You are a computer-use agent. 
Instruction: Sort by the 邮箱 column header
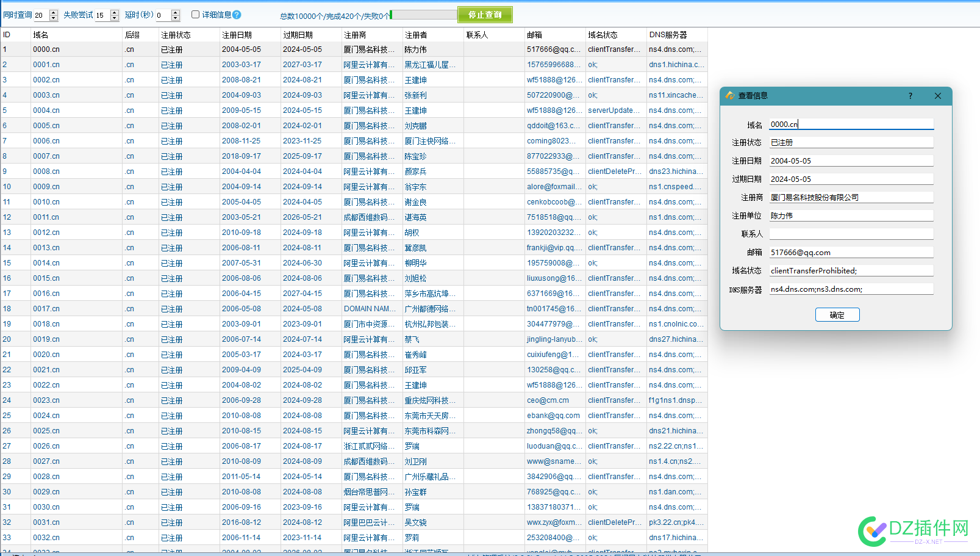pyautogui.click(x=555, y=35)
